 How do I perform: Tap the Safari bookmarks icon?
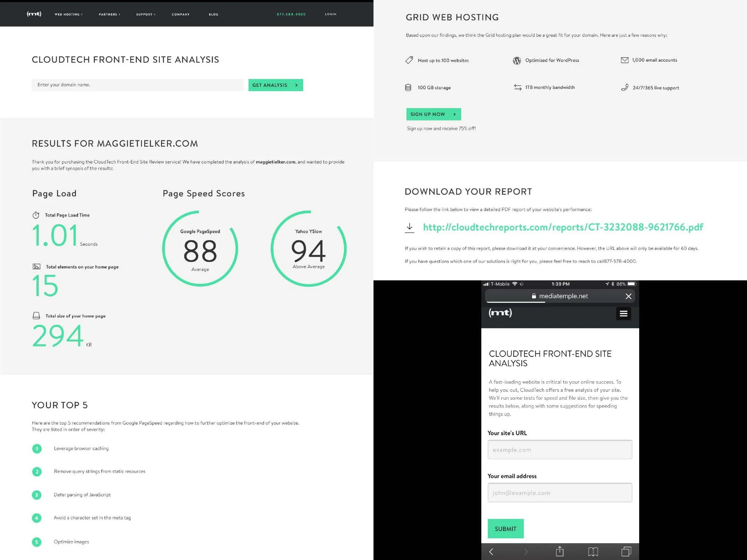[593, 552]
